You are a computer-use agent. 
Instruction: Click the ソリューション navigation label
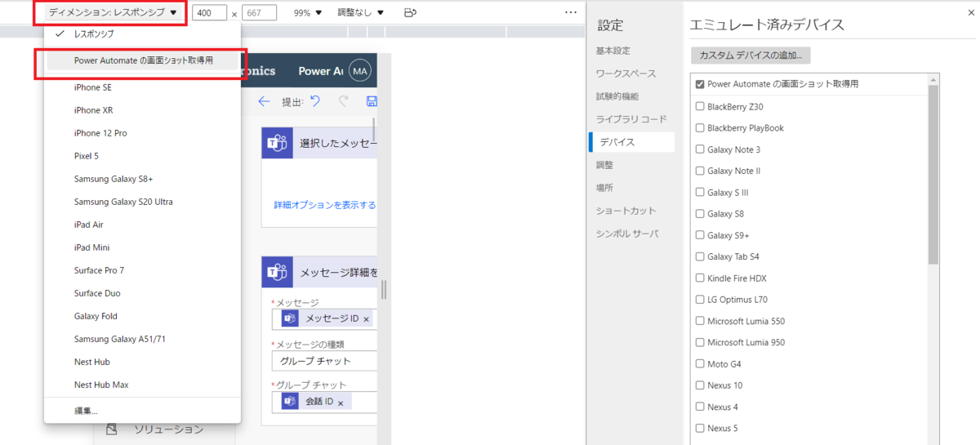pyautogui.click(x=168, y=429)
